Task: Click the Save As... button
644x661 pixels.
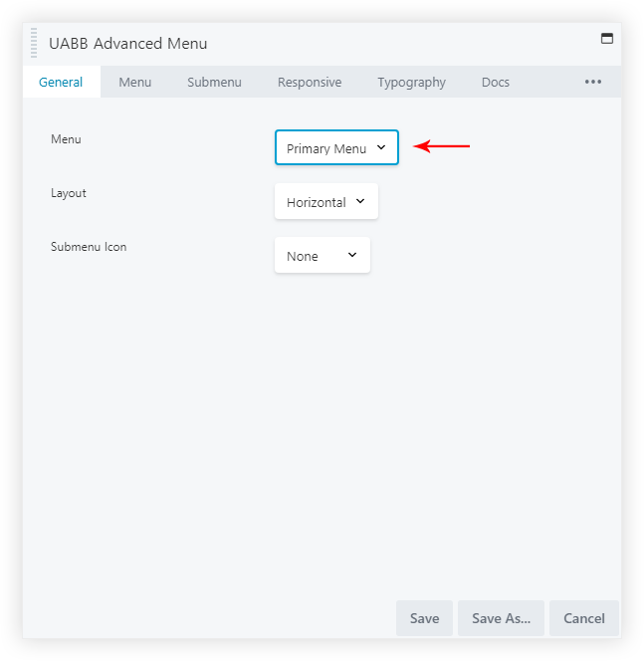Action: tap(501, 618)
